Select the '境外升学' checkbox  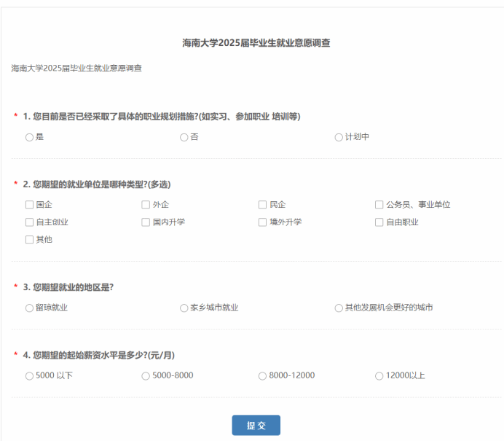pyautogui.click(x=262, y=222)
